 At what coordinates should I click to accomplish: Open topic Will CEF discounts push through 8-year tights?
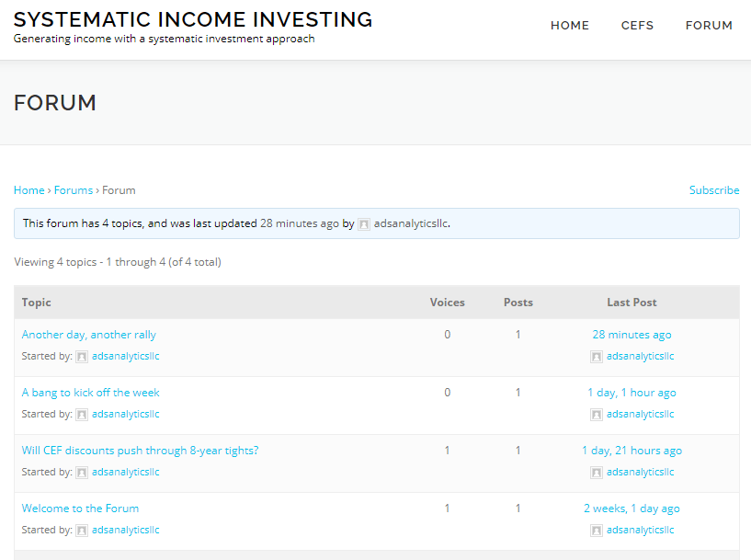pyautogui.click(x=141, y=451)
